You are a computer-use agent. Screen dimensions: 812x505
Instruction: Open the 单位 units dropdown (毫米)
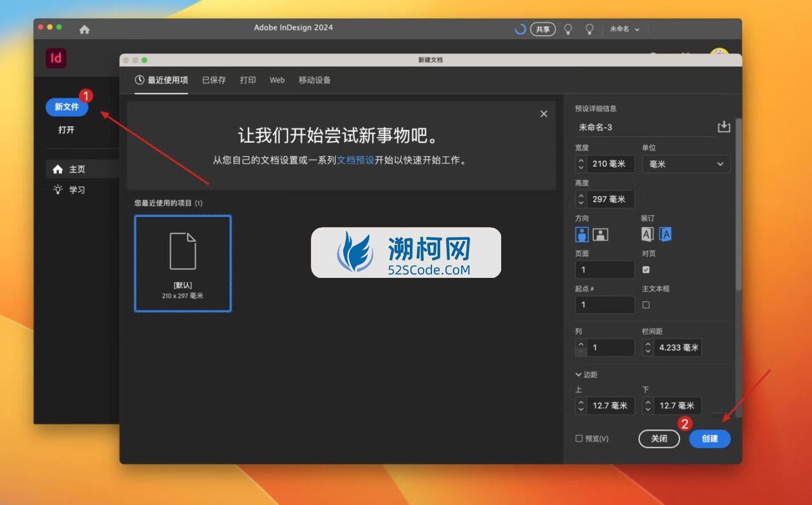[686, 164]
